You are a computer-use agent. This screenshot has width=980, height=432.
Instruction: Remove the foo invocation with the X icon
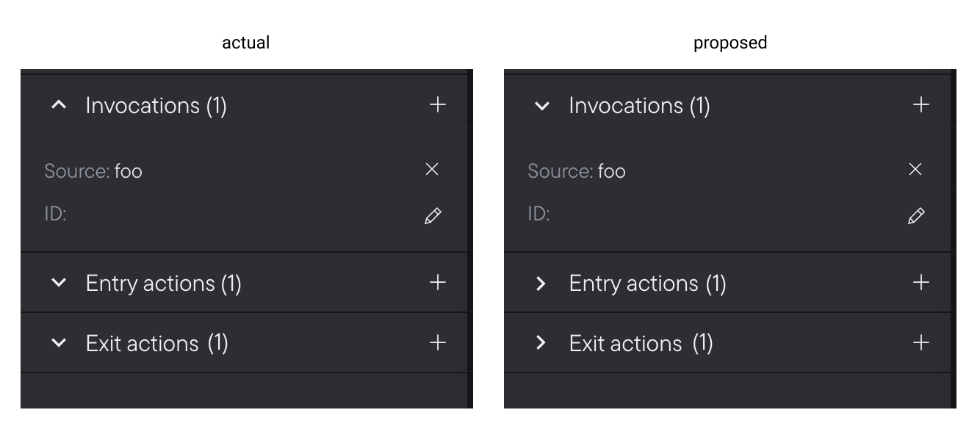[x=431, y=169]
